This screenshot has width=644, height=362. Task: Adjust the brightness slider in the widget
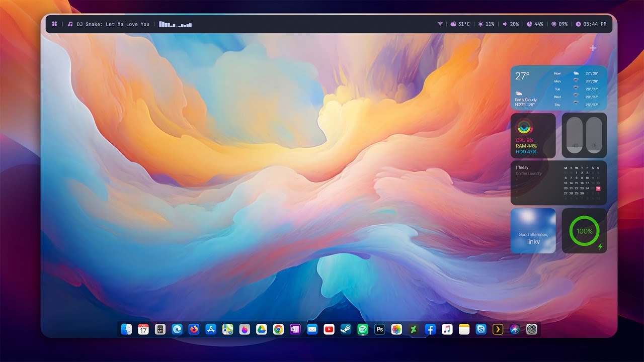click(594, 135)
